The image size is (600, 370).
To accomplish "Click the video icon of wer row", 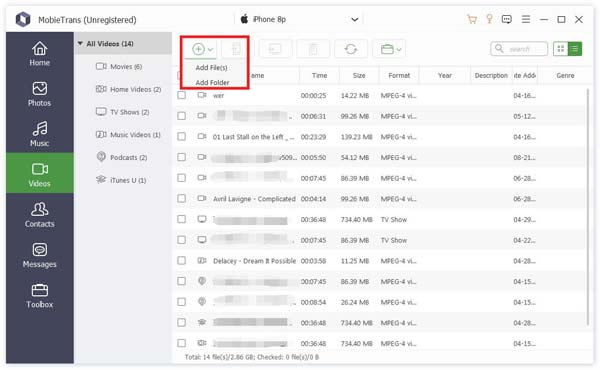I will 202,95.
